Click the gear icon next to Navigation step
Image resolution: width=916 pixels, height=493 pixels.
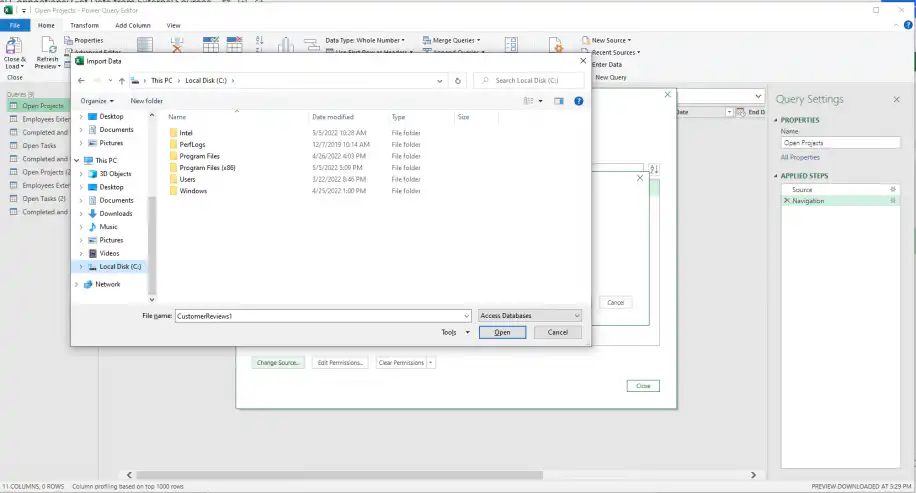coord(893,200)
